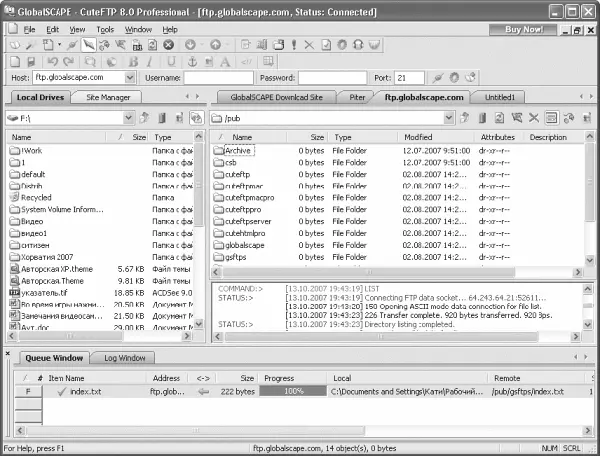This screenshot has height=456, width=600.
Task: Toggle the pressed list-view button in remote pane toolbar
Action: (551, 118)
